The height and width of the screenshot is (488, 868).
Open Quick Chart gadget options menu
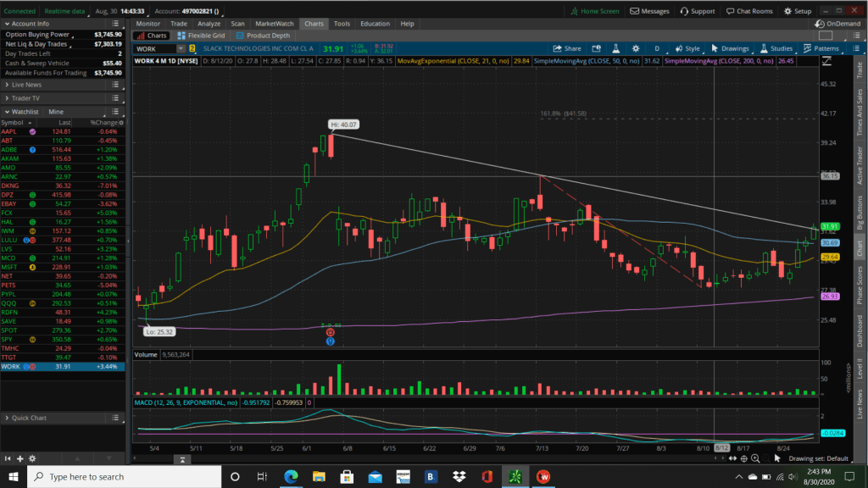tap(115, 418)
